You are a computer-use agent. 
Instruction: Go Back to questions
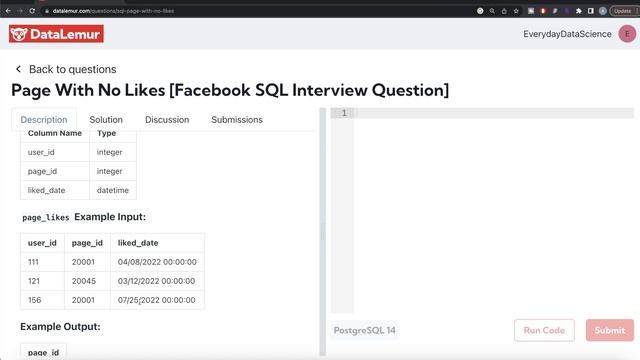(x=73, y=69)
